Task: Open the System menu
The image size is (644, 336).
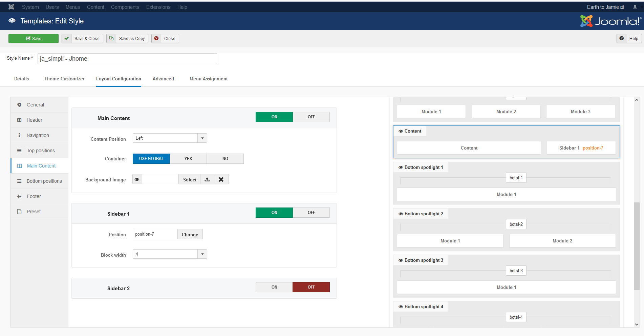Action: point(30,7)
